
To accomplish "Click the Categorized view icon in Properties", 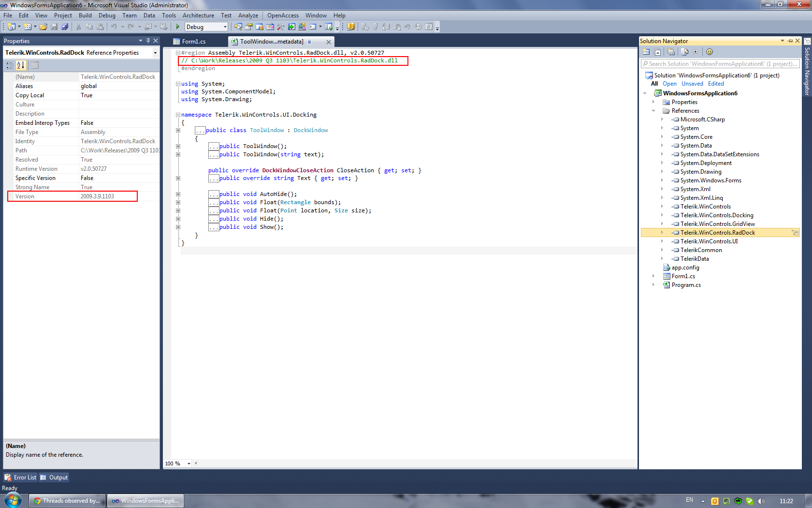I will click(x=10, y=65).
